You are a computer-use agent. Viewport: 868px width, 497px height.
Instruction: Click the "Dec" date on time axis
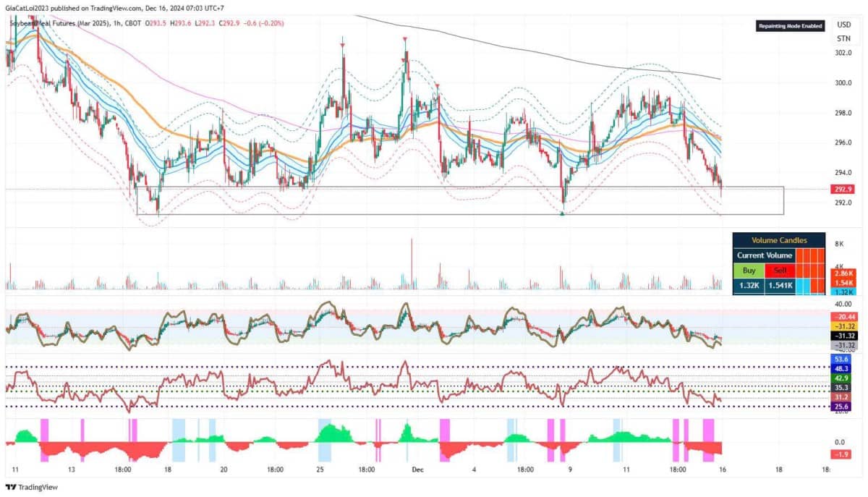click(x=417, y=470)
